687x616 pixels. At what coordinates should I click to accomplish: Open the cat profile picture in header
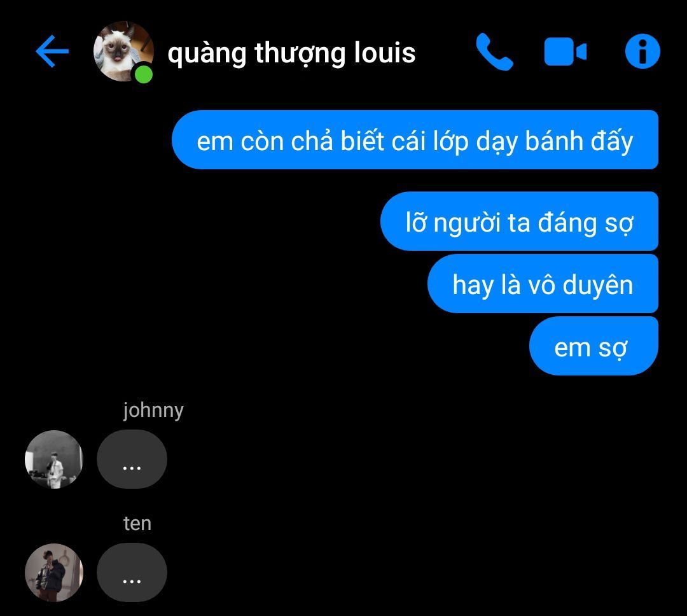click(x=123, y=51)
